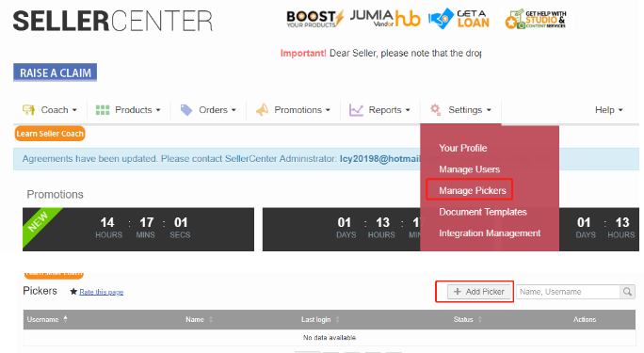
Task: Expand the Promotions dropdown menu
Action: pos(293,109)
